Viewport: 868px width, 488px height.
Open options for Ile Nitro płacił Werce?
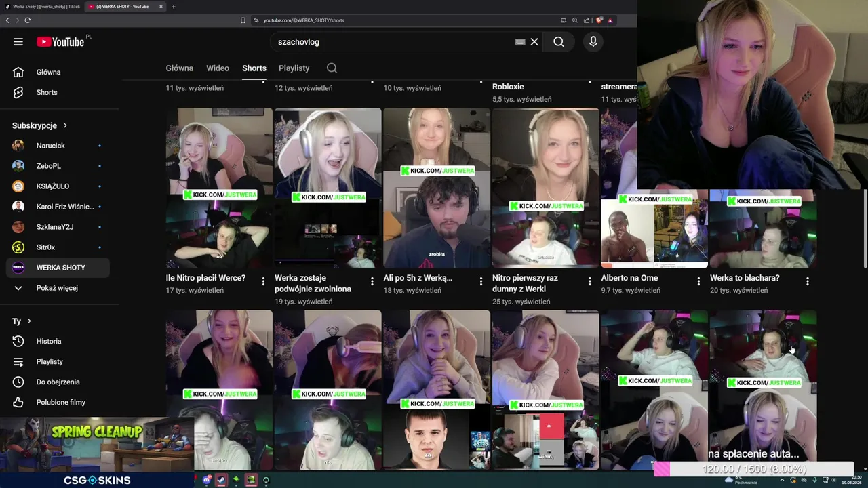point(263,281)
